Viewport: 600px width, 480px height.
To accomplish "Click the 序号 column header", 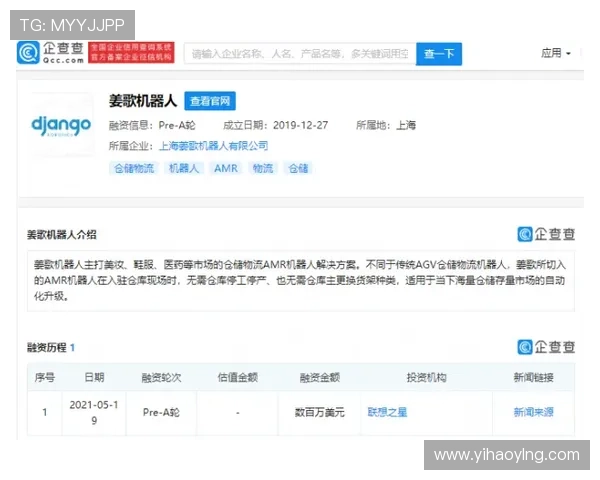I will (x=45, y=378).
